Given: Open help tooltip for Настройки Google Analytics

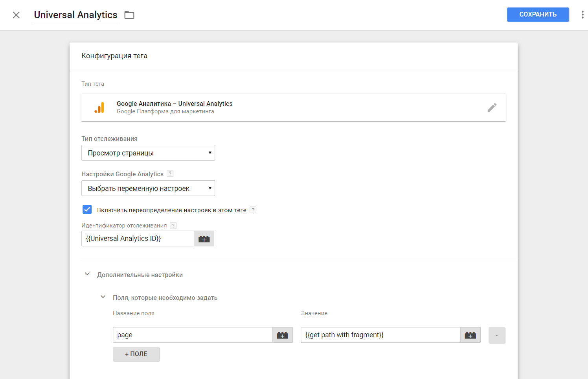Looking at the screenshot, I should click(170, 174).
